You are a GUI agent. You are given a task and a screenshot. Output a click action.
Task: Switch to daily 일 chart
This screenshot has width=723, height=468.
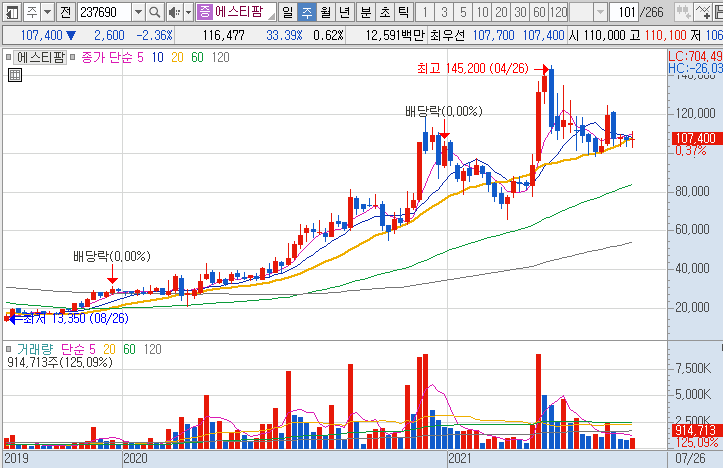[288, 12]
